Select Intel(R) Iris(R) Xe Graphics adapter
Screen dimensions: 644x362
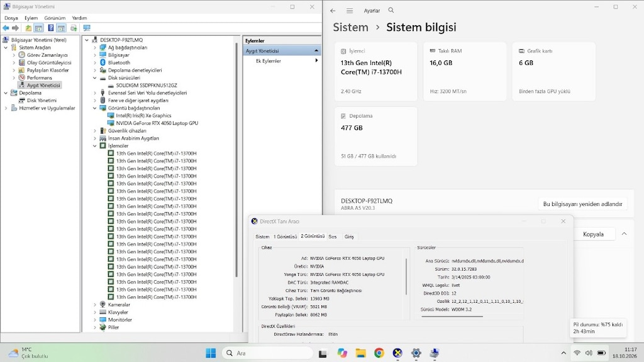click(x=143, y=116)
